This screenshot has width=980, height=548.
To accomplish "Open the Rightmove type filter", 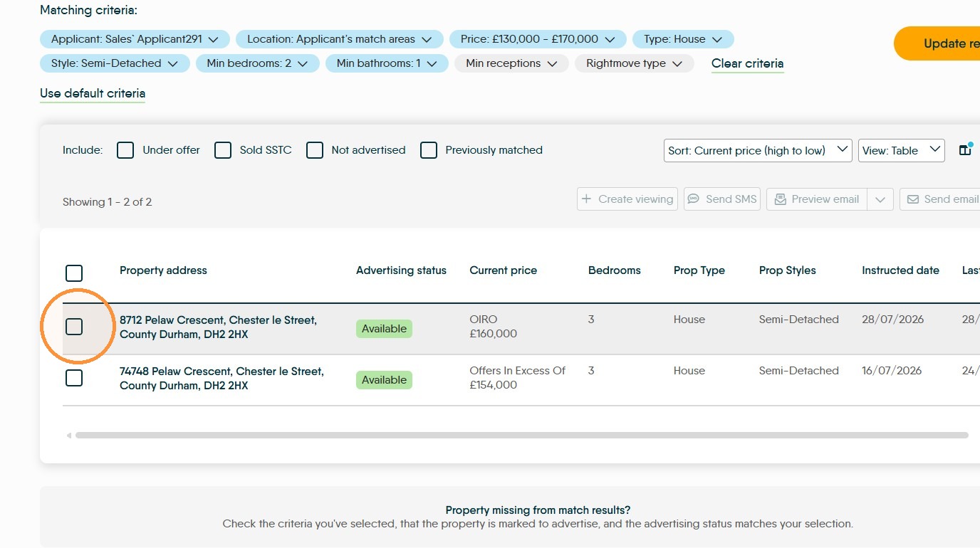I will pyautogui.click(x=635, y=63).
